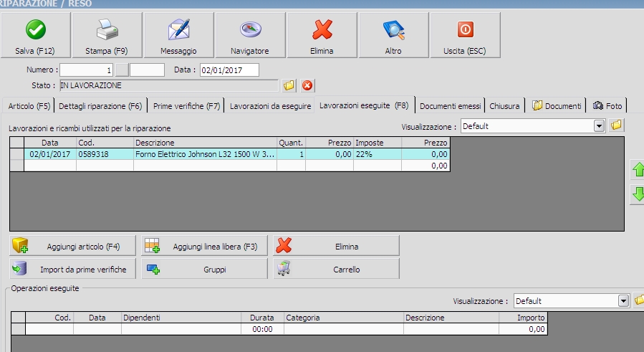Move row up with green arrow
644x352 pixels.
(638, 170)
